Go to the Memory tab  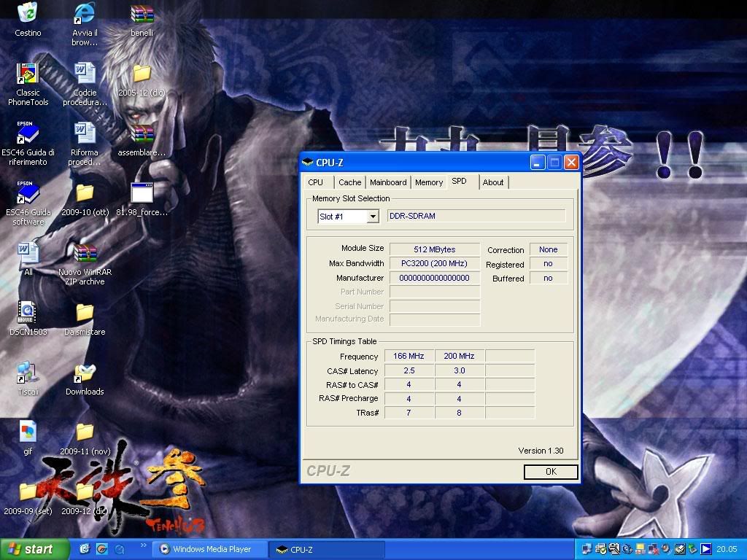point(429,182)
